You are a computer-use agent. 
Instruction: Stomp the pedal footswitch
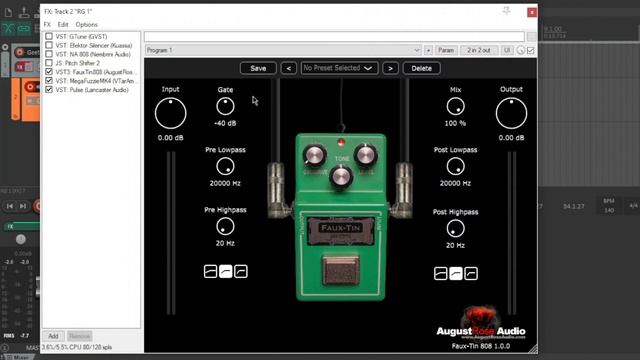point(340,270)
